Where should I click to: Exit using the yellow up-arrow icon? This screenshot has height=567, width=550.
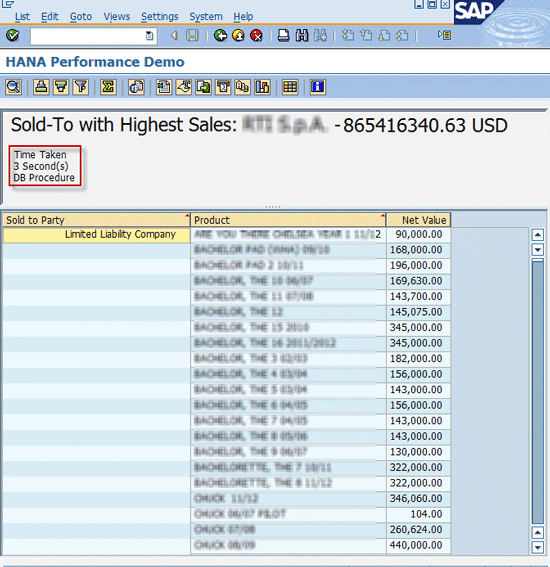point(239,35)
